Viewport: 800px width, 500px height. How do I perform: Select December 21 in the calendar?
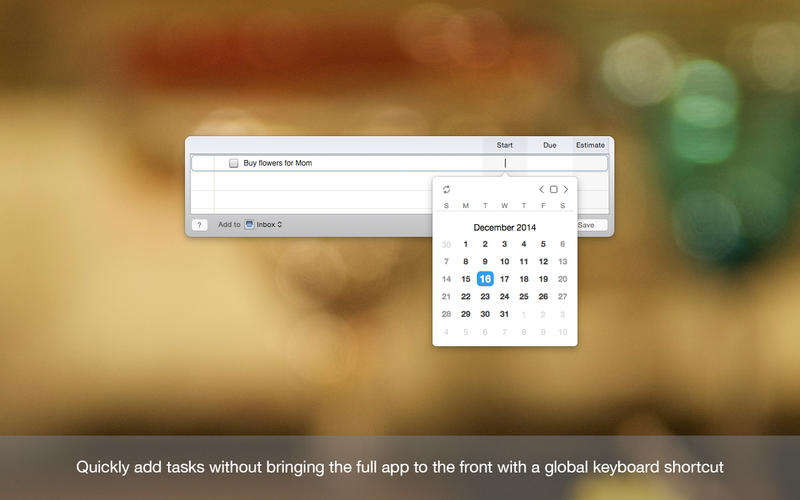(x=446, y=296)
